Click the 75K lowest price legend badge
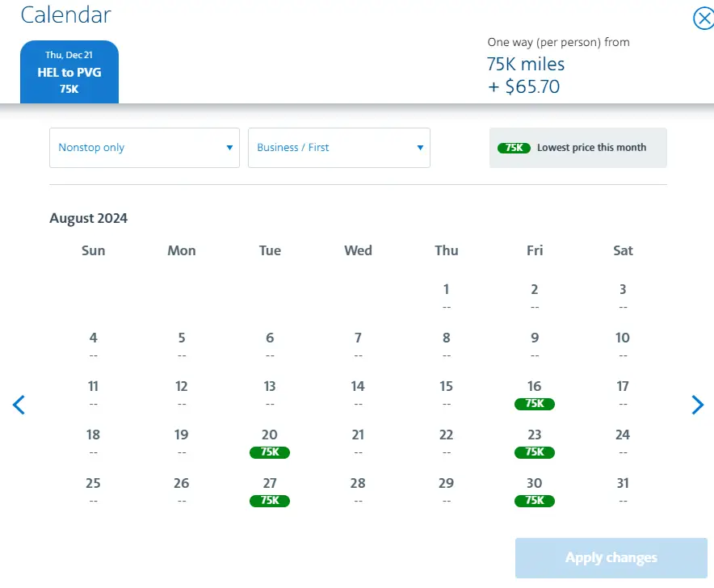Image resolution: width=714 pixels, height=588 pixels. click(514, 148)
